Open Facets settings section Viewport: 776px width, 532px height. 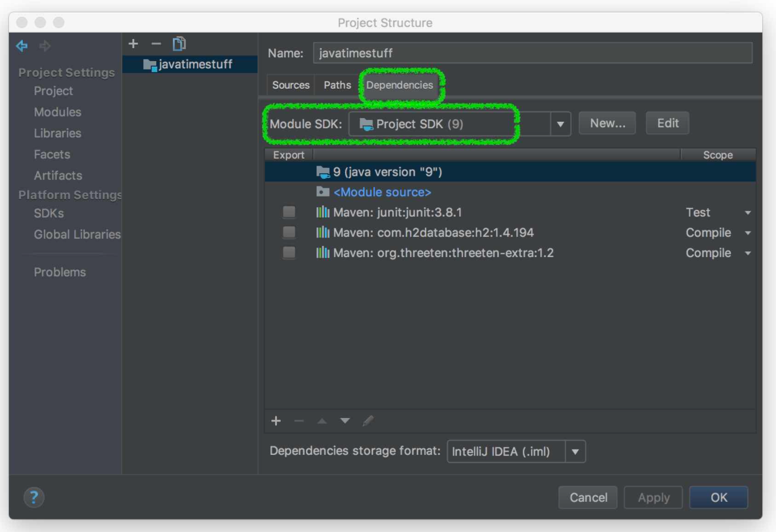52,154
